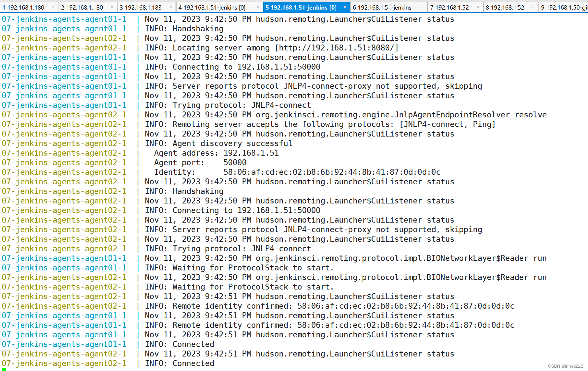Image resolution: width=588 pixels, height=371 pixels.
Task: Click agent02 BIONetworkLayer$Reader run line
Action: click(x=274, y=277)
